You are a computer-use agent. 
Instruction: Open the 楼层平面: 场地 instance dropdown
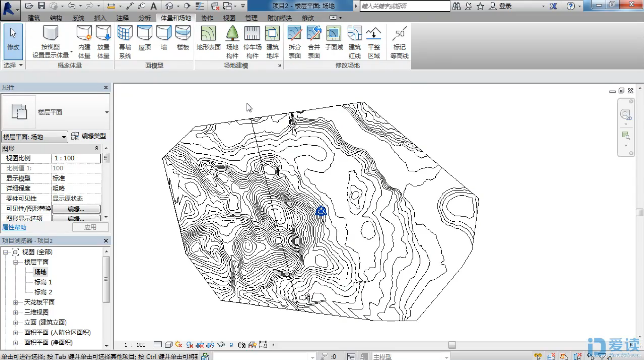pos(35,137)
